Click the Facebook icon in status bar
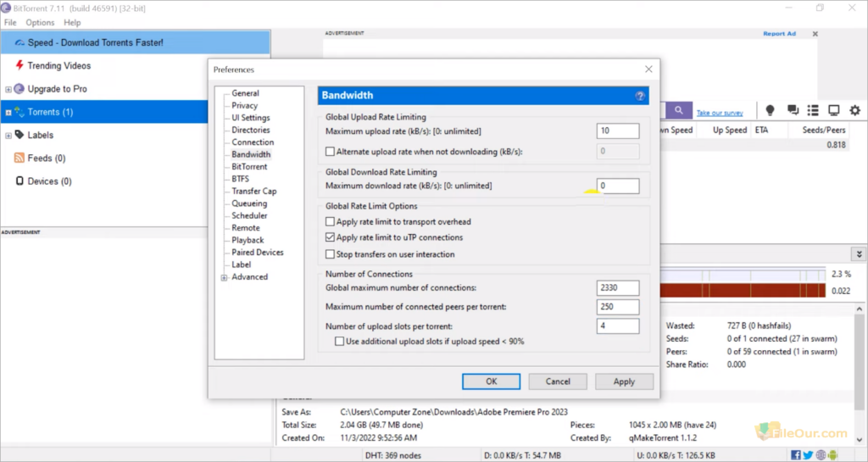Viewport: 868px width, 462px height. (795, 455)
